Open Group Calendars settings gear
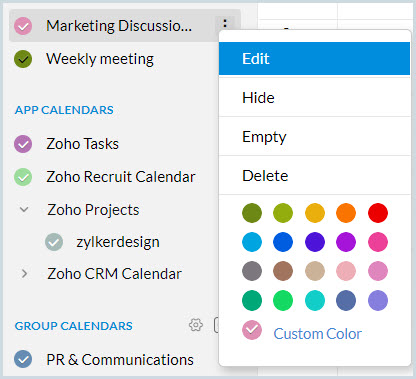This screenshot has height=379, width=416. click(196, 325)
